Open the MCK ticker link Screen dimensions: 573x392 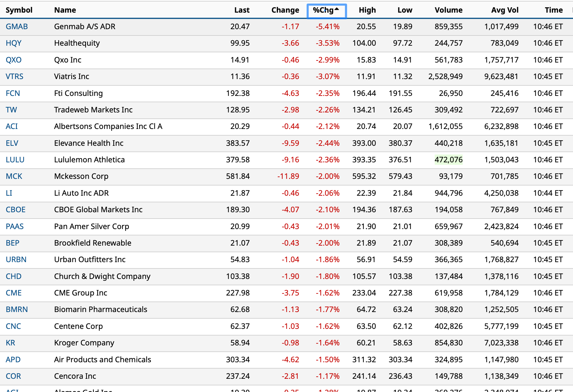(x=14, y=176)
